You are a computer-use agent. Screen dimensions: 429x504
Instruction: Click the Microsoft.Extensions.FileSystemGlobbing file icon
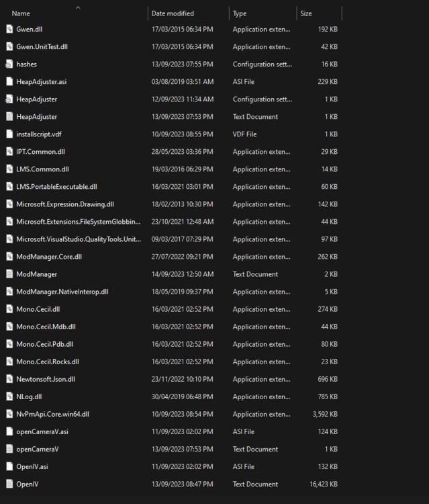[9, 222]
